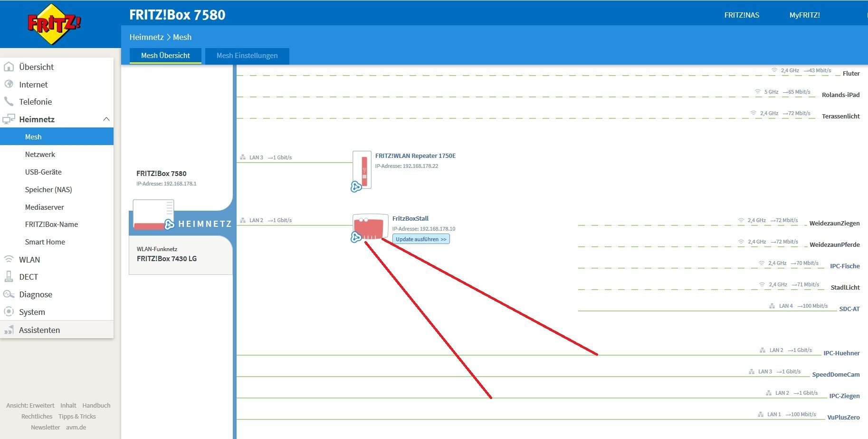Click Ansicht: Erweitert footer link
Image resolution: width=868 pixels, height=439 pixels.
point(30,405)
